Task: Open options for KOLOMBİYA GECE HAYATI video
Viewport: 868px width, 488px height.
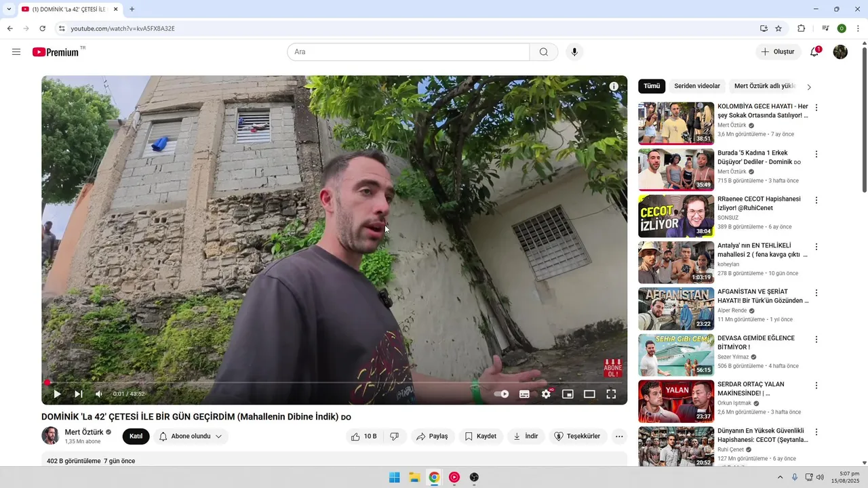Action: (x=816, y=108)
